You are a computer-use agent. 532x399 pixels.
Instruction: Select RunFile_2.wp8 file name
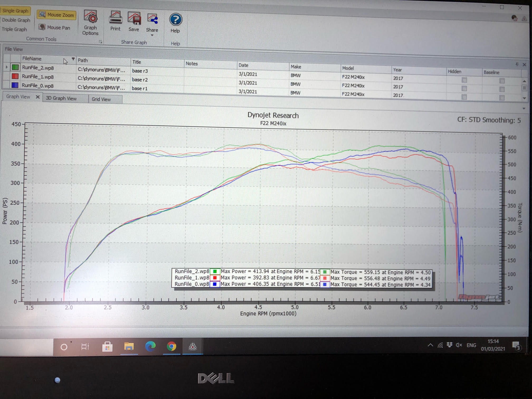tap(38, 68)
